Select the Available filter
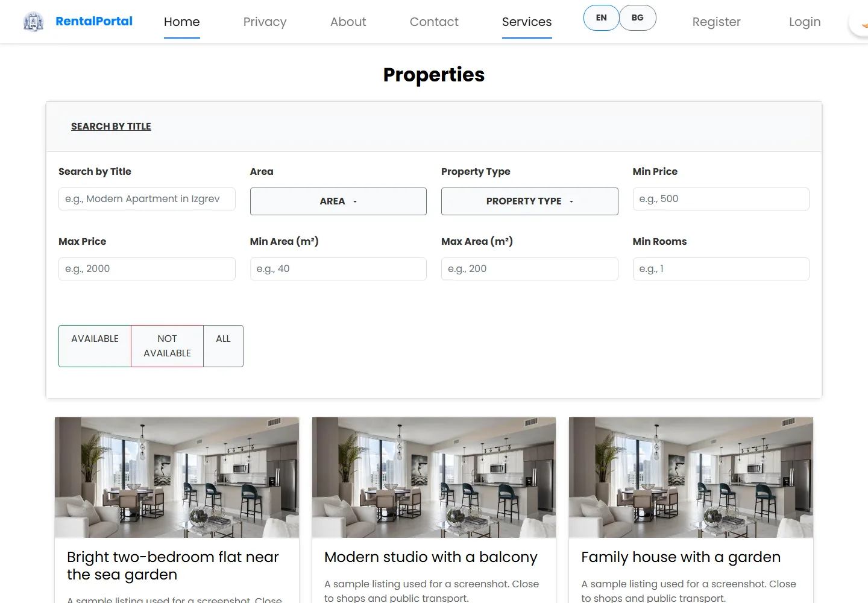Image resolution: width=868 pixels, height=603 pixels. click(95, 346)
